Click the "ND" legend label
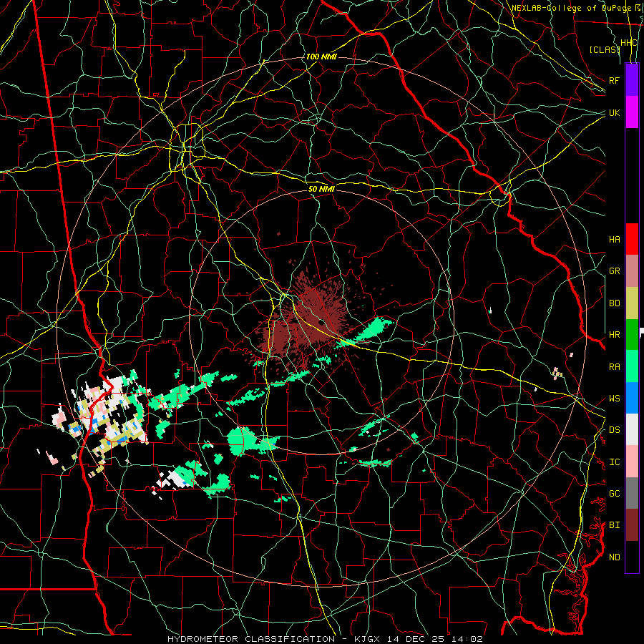Screen dimensions: 644x644 pyautogui.click(x=614, y=557)
